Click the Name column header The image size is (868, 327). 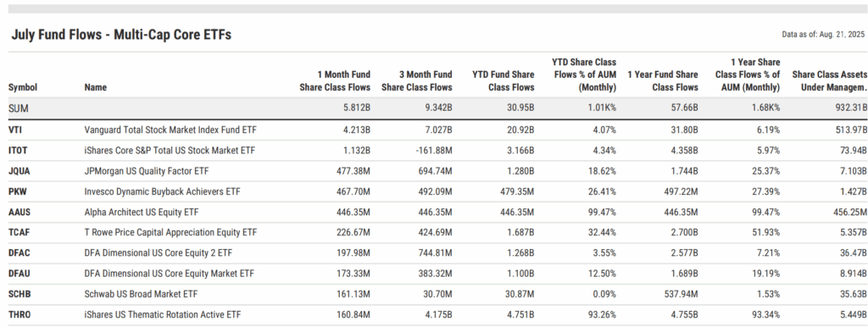click(x=95, y=87)
